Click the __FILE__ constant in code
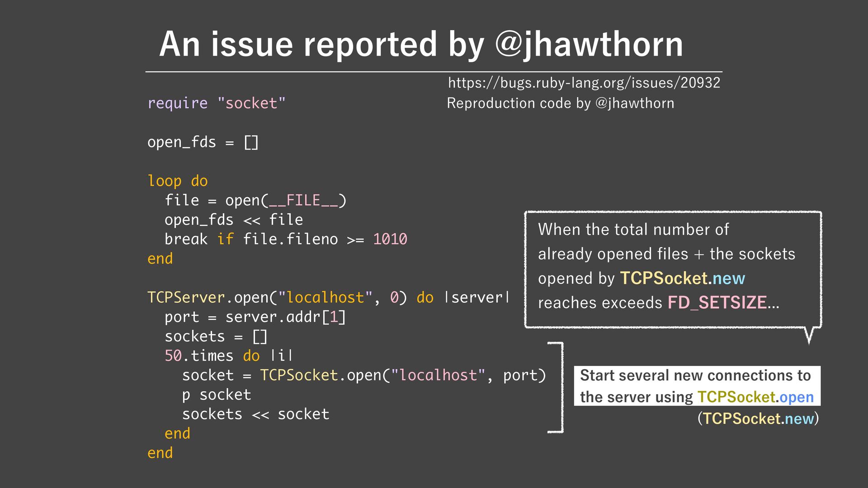This screenshot has height=488, width=868. [303, 200]
